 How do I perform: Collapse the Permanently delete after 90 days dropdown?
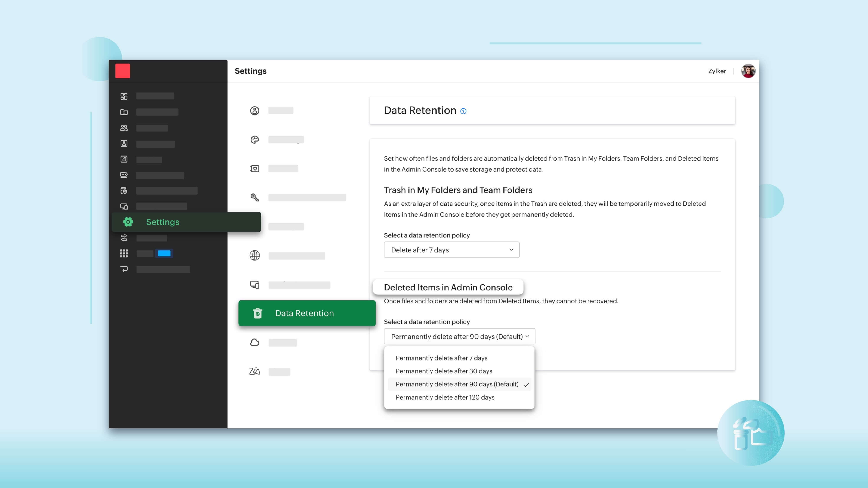(459, 336)
